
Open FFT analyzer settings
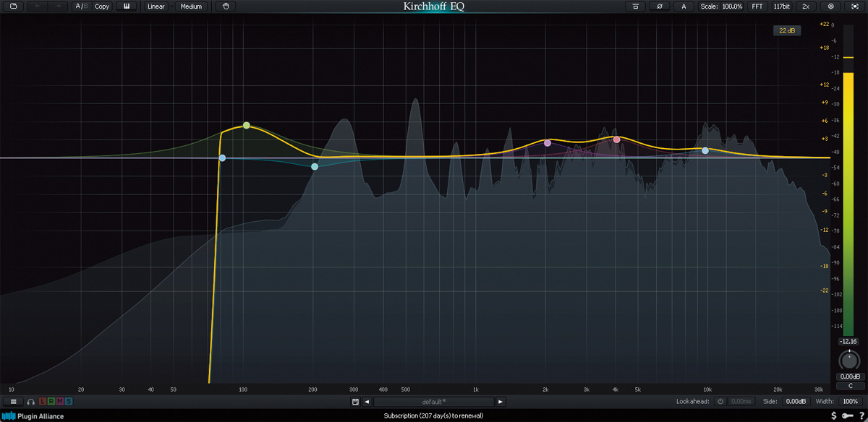click(757, 7)
